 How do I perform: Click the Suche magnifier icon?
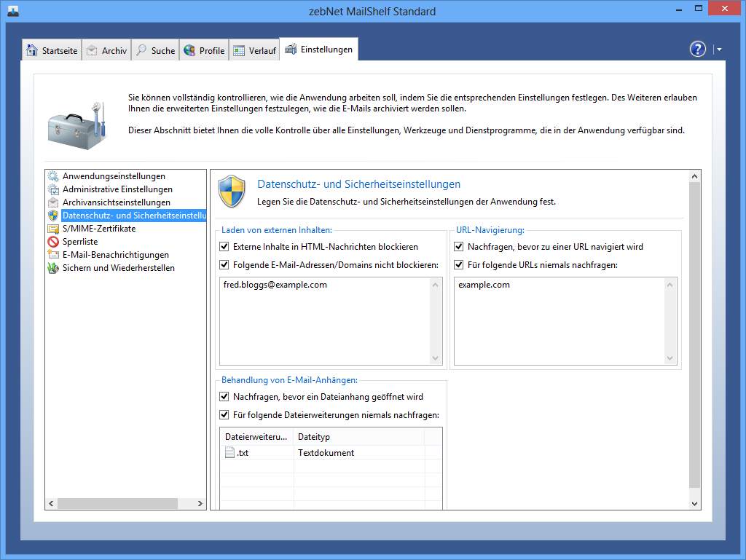coord(141,50)
